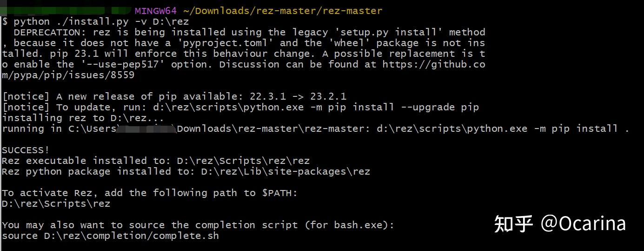Open the https://github.com pip issues URL
Viewport: 644px width, 251px height.
[x=434, y=64]
